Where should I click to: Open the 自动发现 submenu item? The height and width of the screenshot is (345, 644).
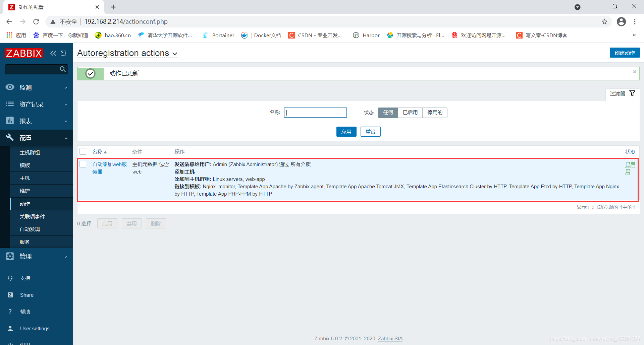click(x=42, y=229)
